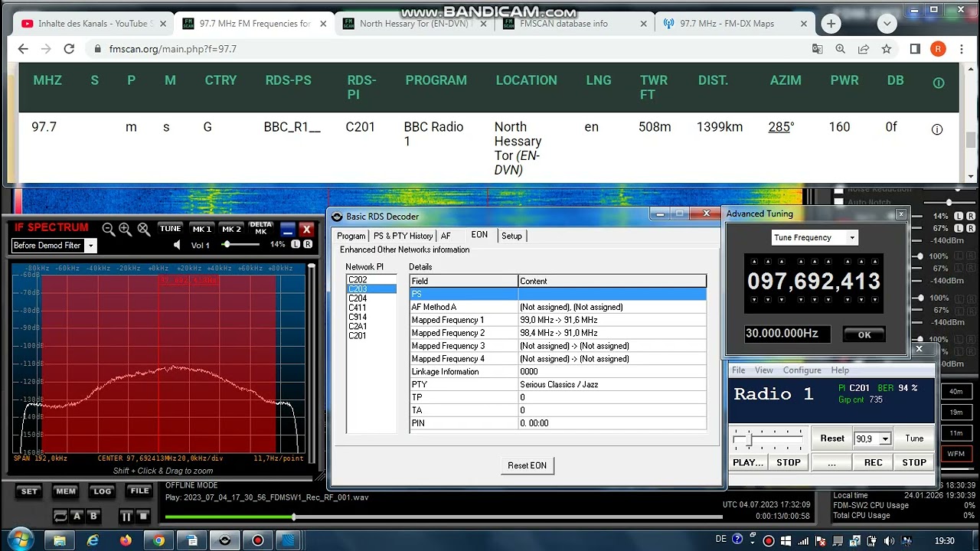This screenshot has width=980, height=551.
Task: Open the Setup tab in RDS Decoder
Action: click(x=511, y=236)
